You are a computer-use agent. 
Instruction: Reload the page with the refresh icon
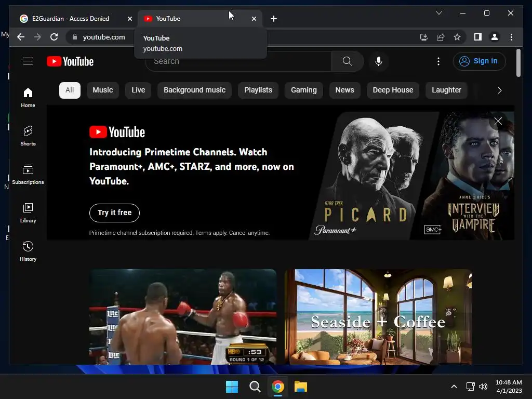54,37
